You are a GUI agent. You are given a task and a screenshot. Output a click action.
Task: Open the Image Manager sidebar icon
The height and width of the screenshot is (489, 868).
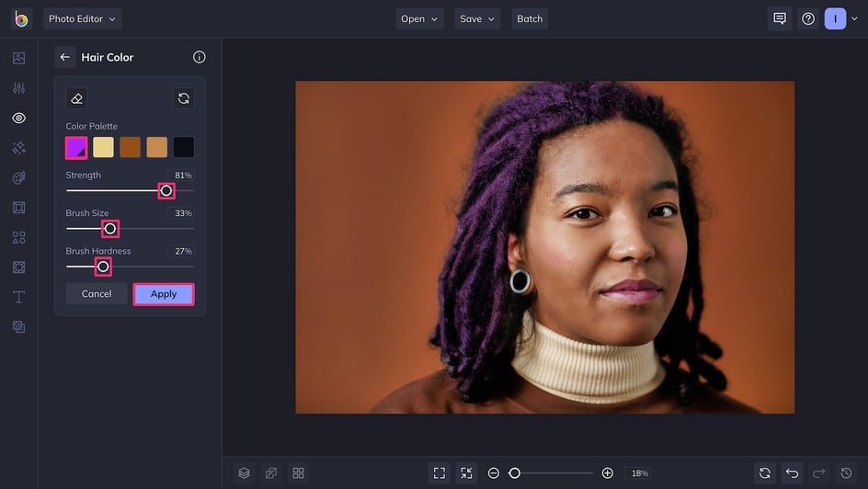(18, 58)
